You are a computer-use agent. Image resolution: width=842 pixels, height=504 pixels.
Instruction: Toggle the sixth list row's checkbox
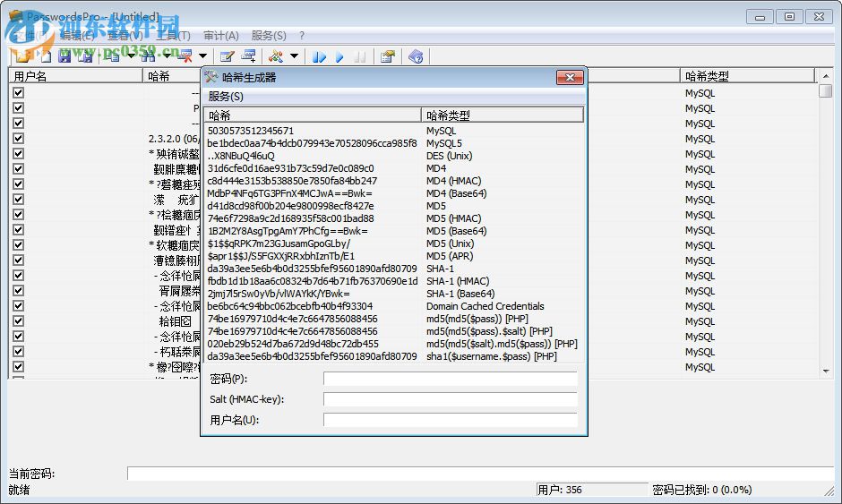[x=19, y=168]
